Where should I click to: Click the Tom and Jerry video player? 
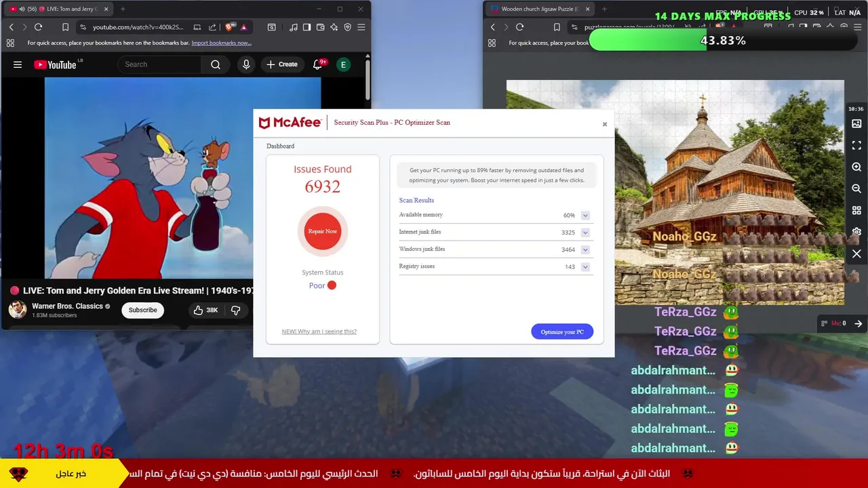click(182, 178)
